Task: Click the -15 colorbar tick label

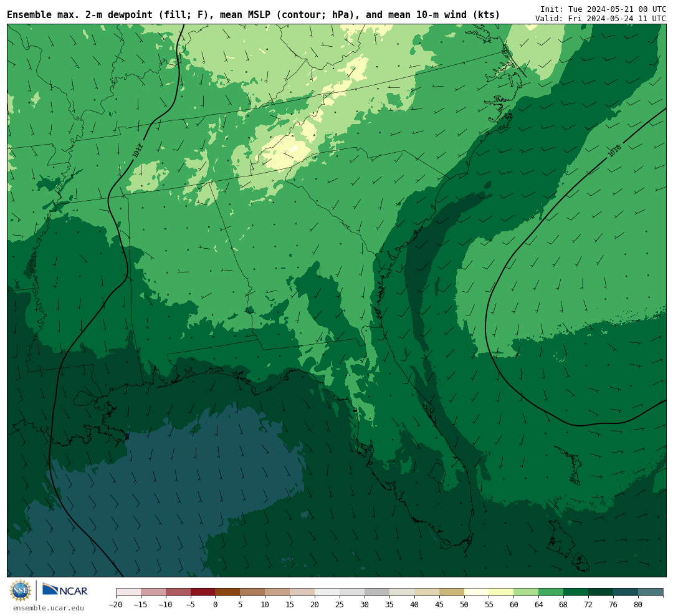Action: [141, 605]
